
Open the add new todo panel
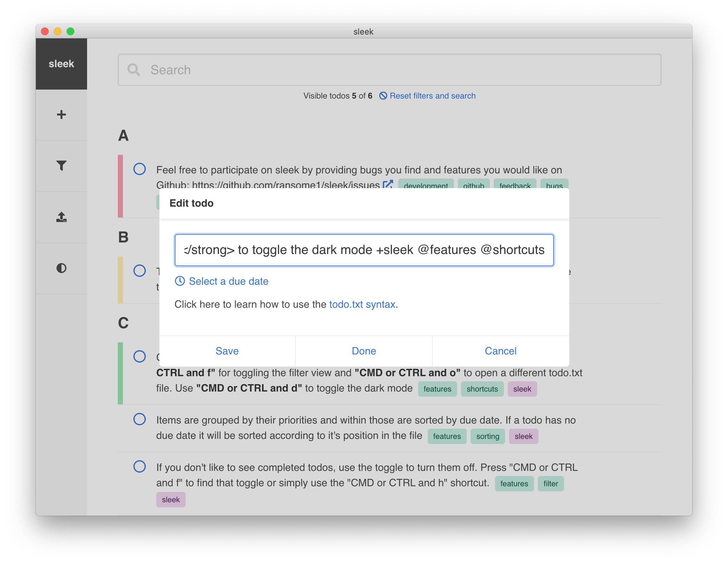(x=61, y=115)
